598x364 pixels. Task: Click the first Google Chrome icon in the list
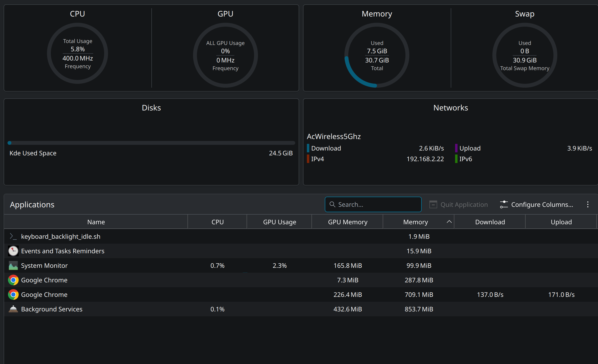[x=13, y=280]
